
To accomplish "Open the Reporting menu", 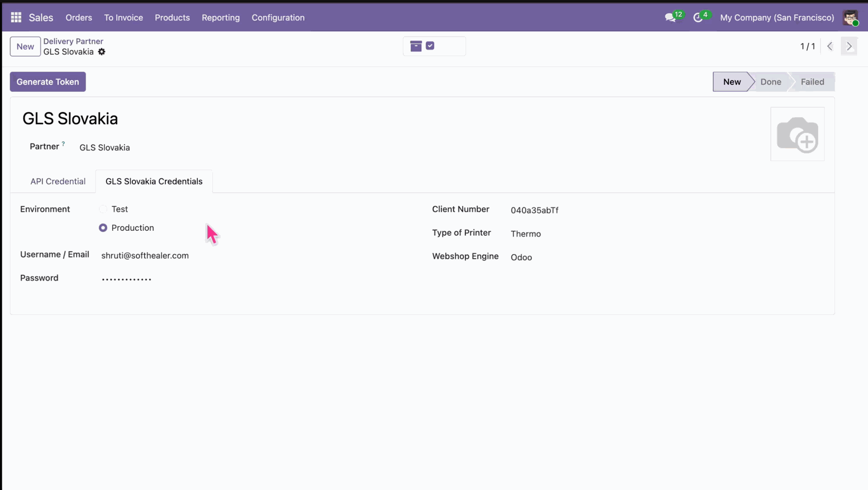I will pos(221,18).
